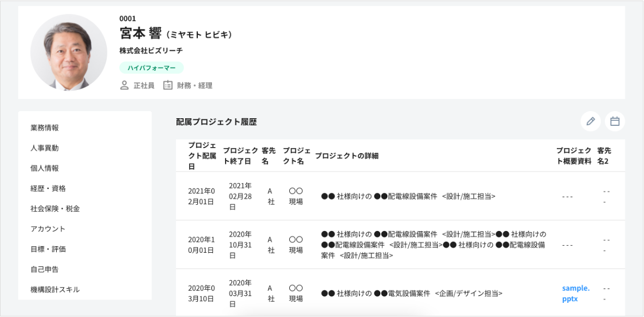Click the 財務・経理 department badge icon
Viewport: 644px width, 317px height.
click(168, 86)
